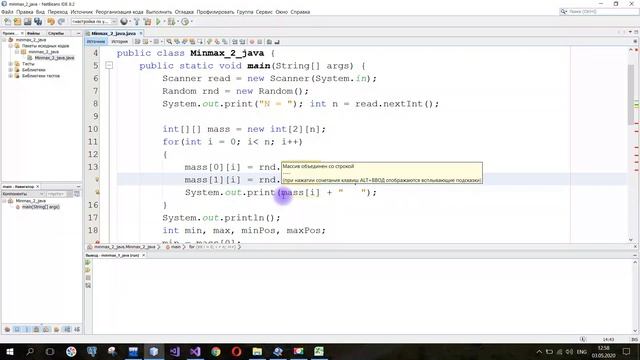Select Minmax_2_java class node in navigator
Viewport: 640px width, 360px height.
coord(30,201)
